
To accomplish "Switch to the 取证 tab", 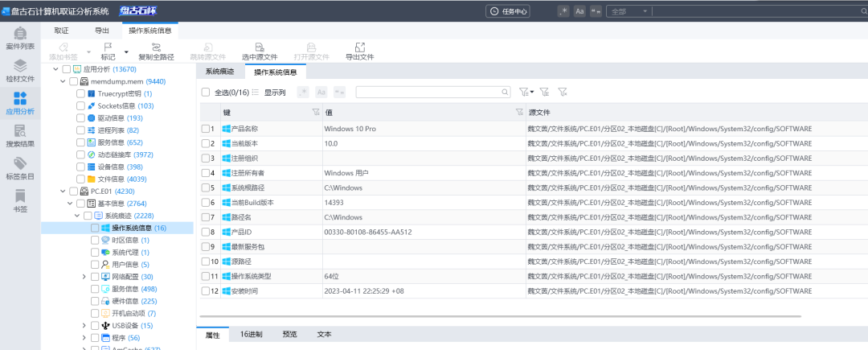I will pos(61,31).
